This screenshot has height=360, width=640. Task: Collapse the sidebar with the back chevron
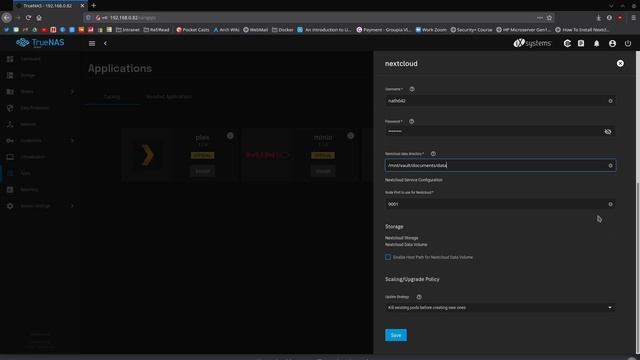click(105, 43)
